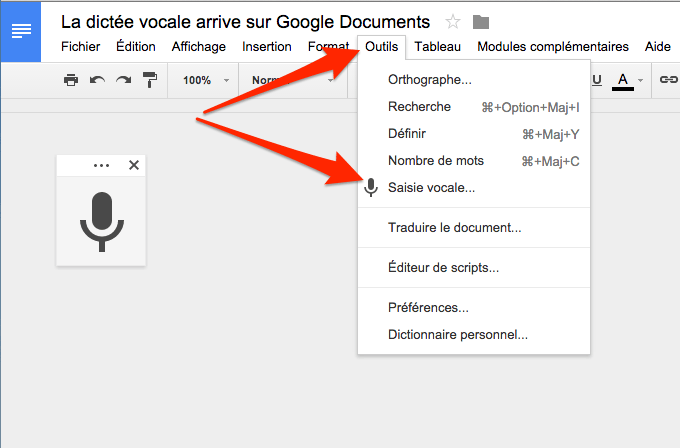Click the document title to rename

[x=245, y=22]
